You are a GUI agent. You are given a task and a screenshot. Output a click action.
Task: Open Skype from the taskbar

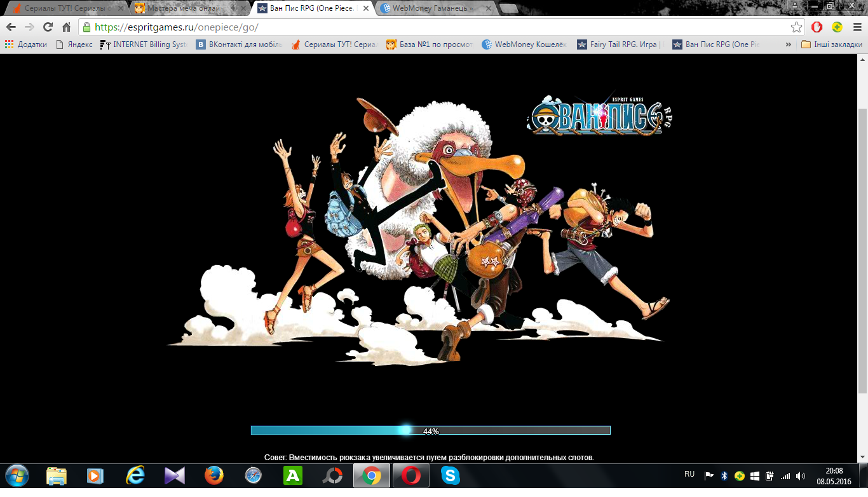pos(450,475)
